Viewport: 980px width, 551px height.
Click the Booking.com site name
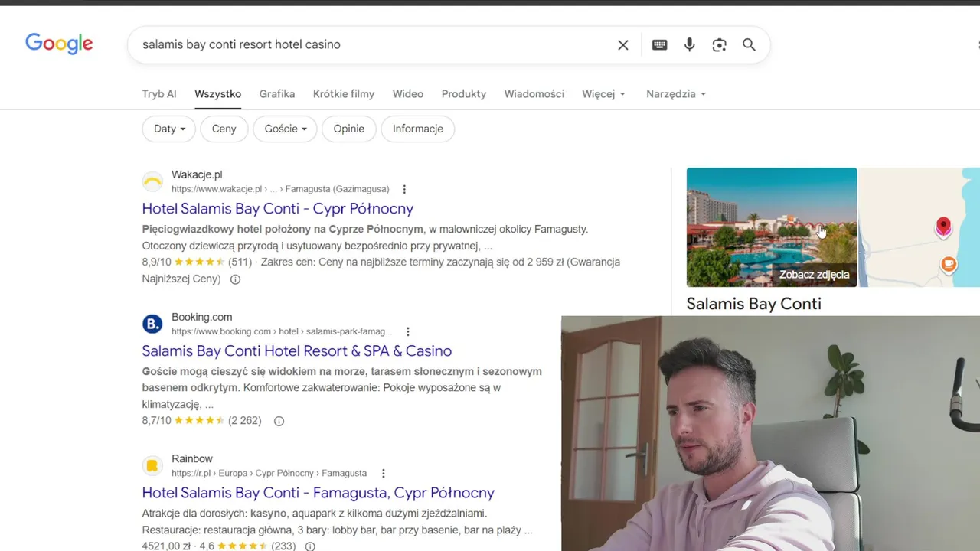point(201,317)
